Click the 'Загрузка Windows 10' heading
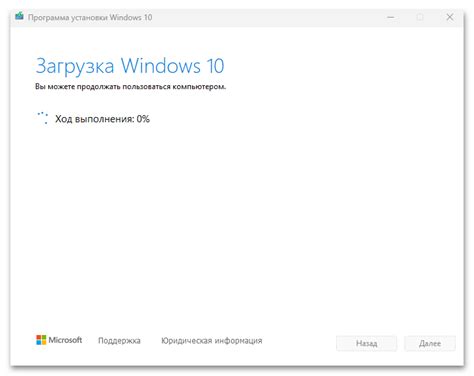The width and height of the screenshot is (474, 376). pos(130,66)
